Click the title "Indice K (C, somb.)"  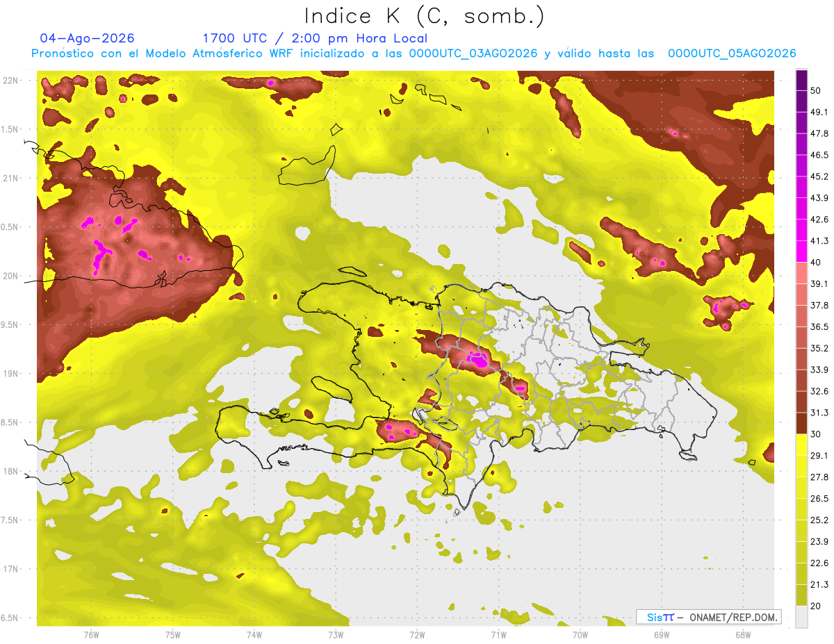[x=424, y=16]
